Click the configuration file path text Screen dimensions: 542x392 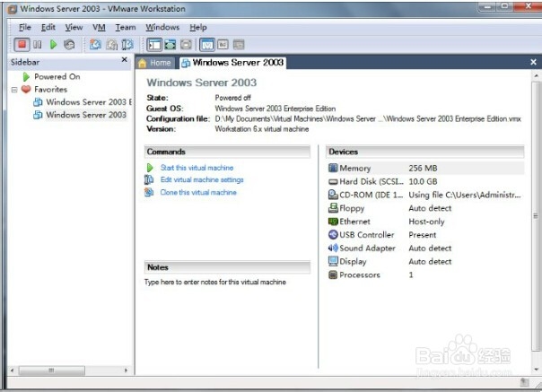tap(368, 119)
